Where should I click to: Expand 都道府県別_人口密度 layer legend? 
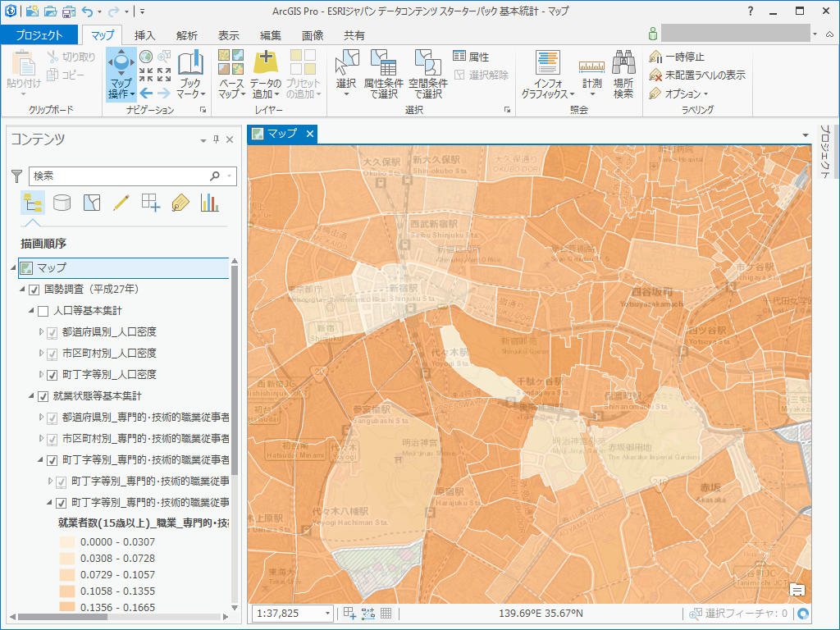tap(41, 332)
